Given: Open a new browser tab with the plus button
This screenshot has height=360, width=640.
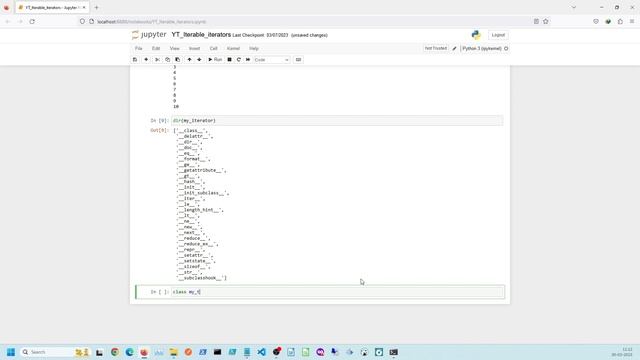Looking at the screenshot, I should (x=96, y=7).
